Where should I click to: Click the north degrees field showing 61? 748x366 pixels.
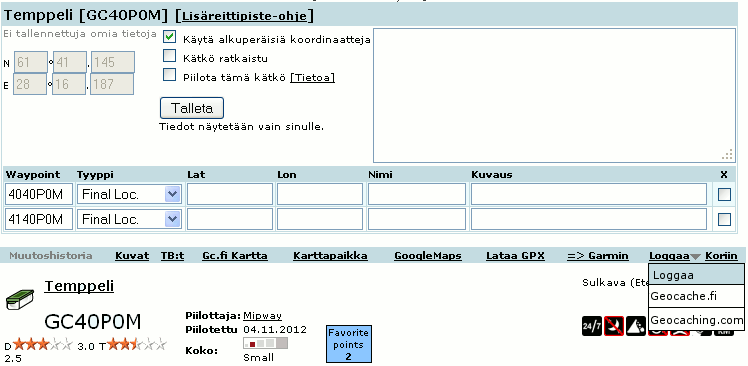point(30,62)
